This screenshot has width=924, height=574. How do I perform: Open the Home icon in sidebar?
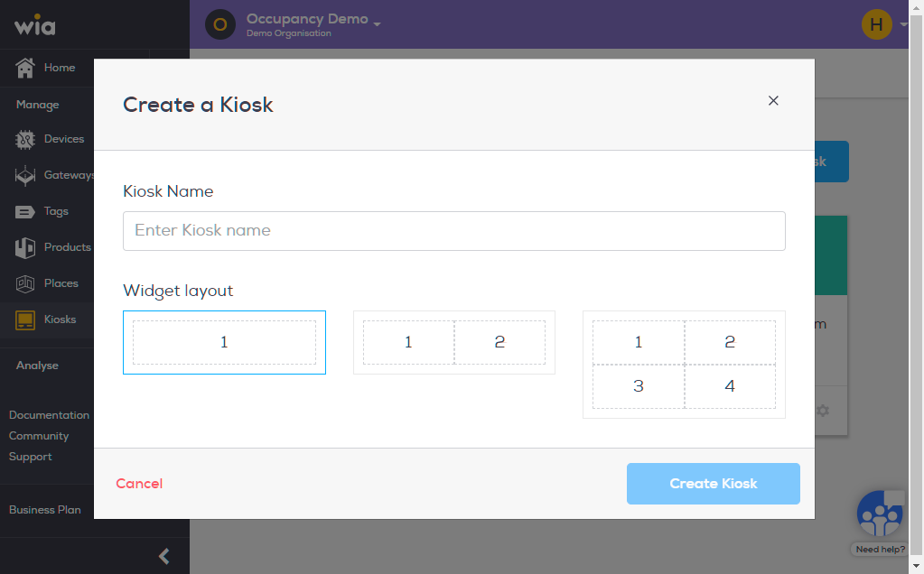click(24, 68)
